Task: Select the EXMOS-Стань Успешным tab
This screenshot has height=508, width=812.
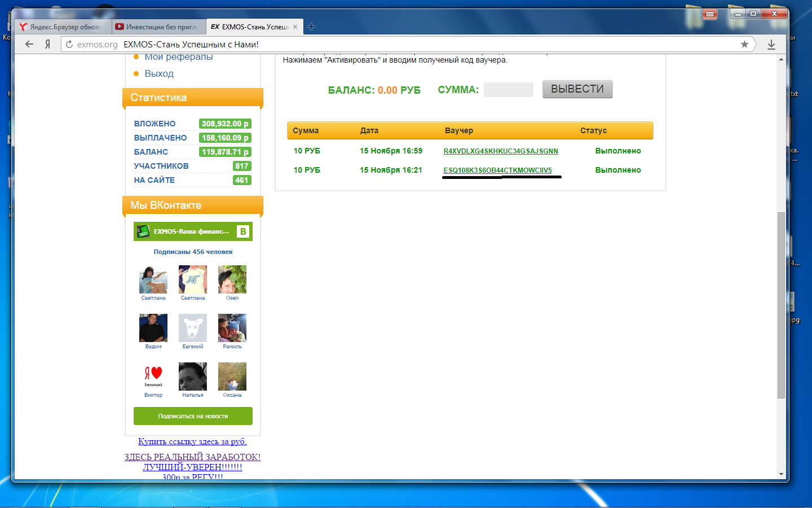Action: click(254, 27)
